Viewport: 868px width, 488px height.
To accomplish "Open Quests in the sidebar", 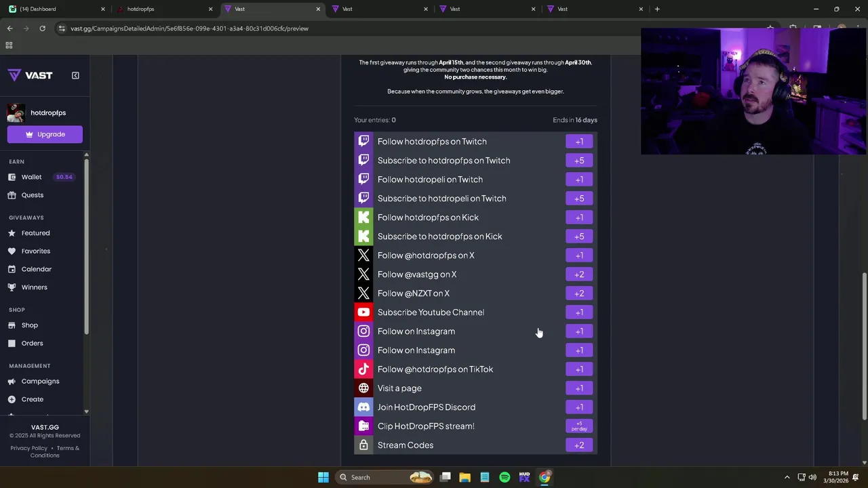I will (32, 195).
